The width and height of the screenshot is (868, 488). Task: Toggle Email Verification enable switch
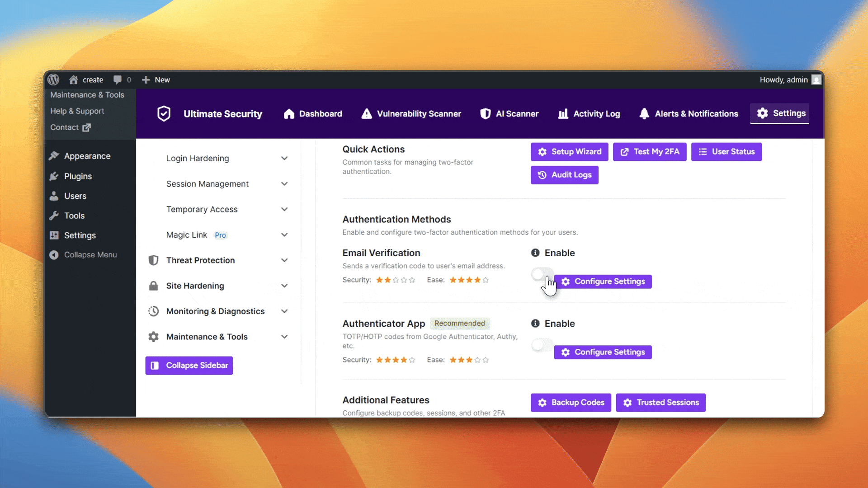tap(542, 274)
